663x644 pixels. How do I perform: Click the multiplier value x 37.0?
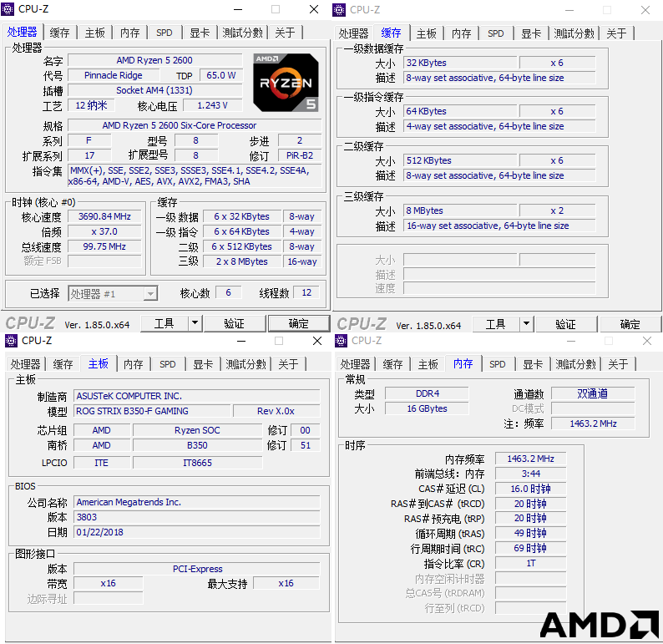pos(104,231)
